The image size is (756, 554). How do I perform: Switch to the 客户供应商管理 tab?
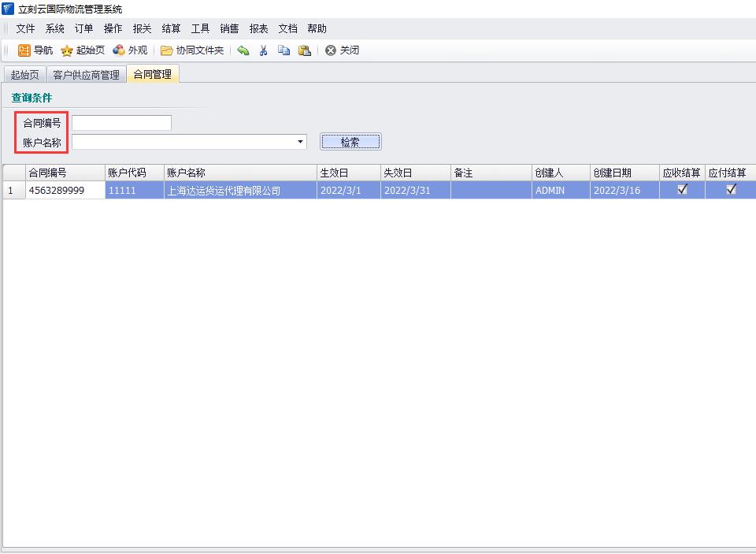[x=86, y=75]
